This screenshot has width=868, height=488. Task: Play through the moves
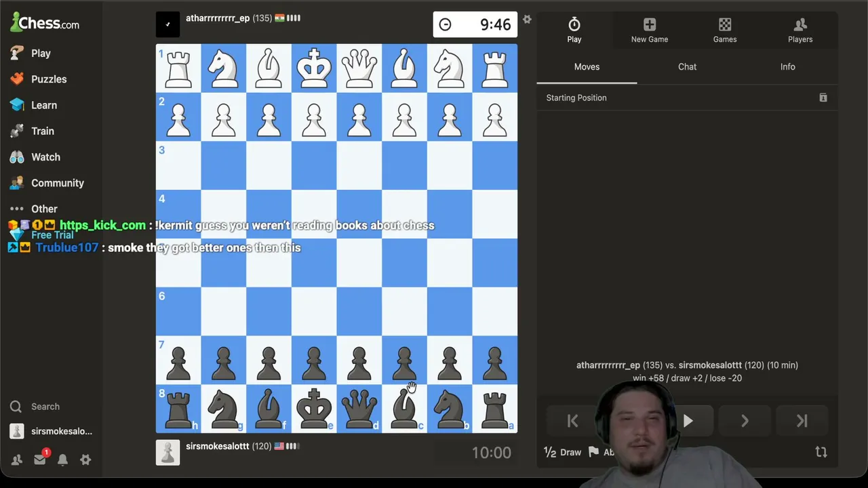tap(688, 421)
